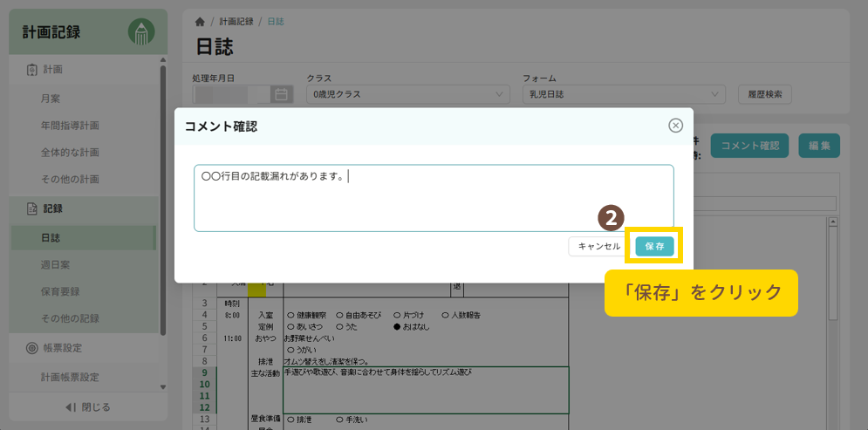The image size is (868, 430).
Task: Click the 計画 section clipboard icon
Action: pos(31,70)
